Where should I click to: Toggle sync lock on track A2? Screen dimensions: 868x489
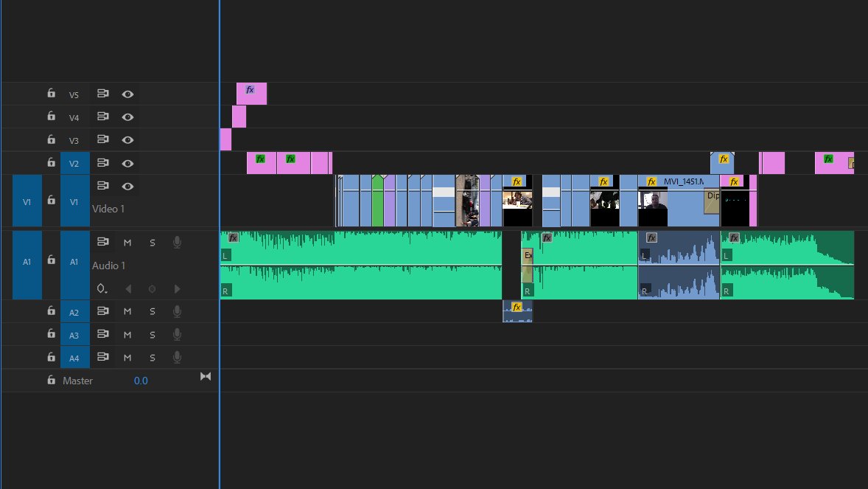[103, 311]
